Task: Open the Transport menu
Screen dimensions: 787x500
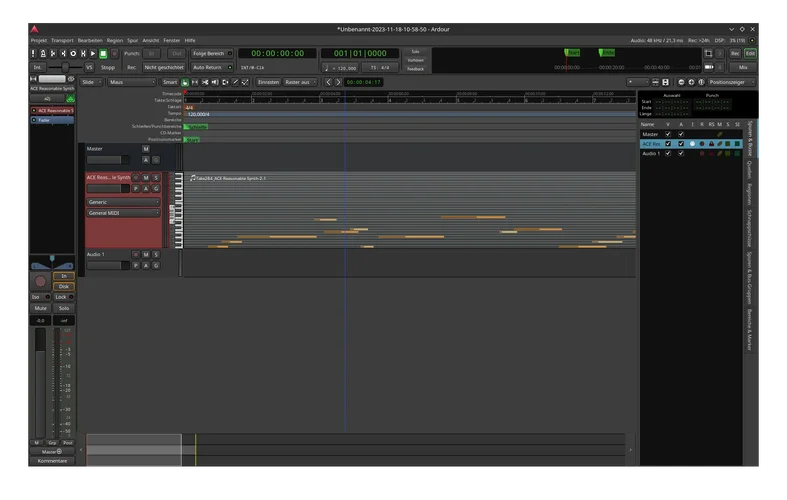Action: 62,40
